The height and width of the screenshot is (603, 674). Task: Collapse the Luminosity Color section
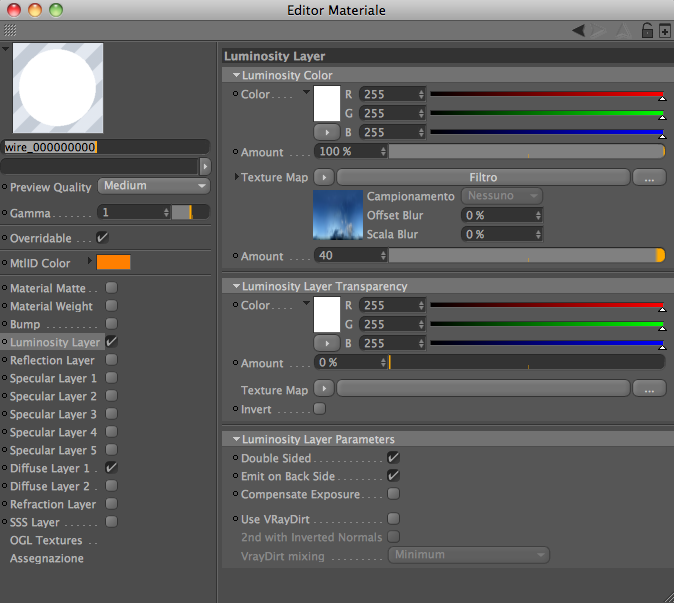pos(236,75)
